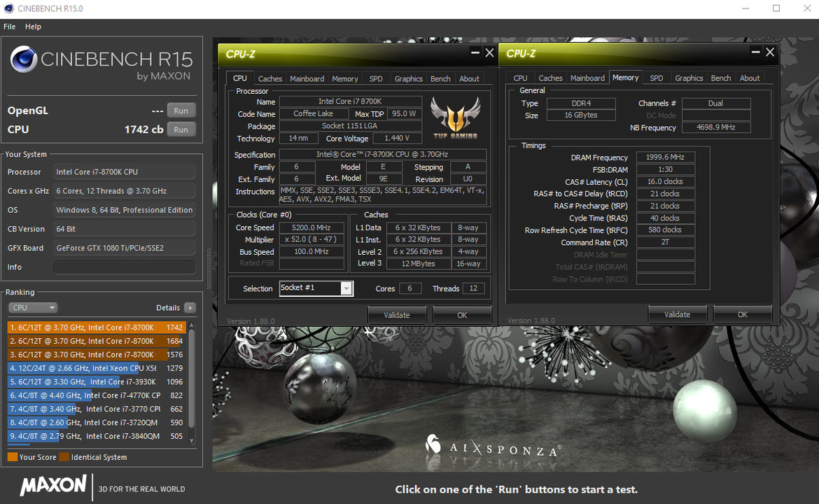
Task: Open the Socket #1 selection dropdown
Action: [316, 288]
